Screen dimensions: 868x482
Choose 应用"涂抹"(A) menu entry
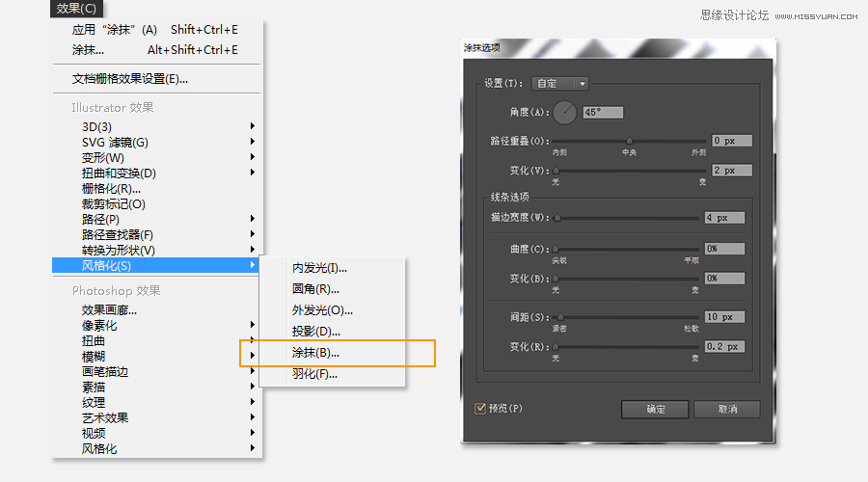pyautogui.click(x=156, y=30)
